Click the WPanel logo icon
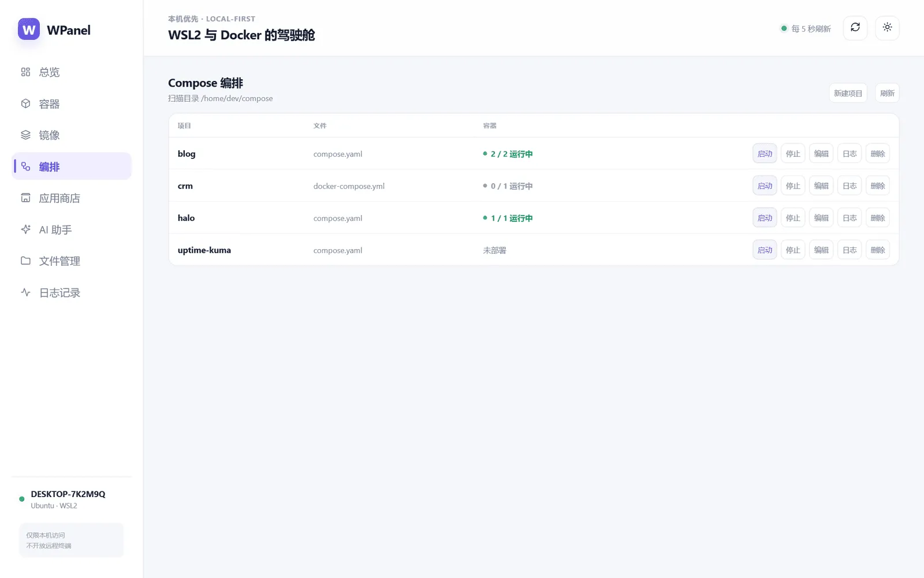The width and height of the screenshot is (924, 578). pyautogui.click(x=29, y=29)
